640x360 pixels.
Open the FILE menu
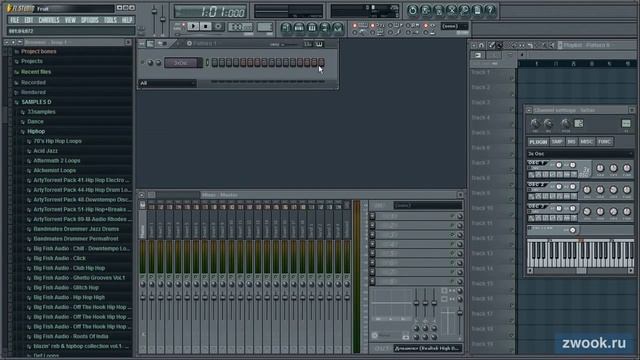[15, 20]
